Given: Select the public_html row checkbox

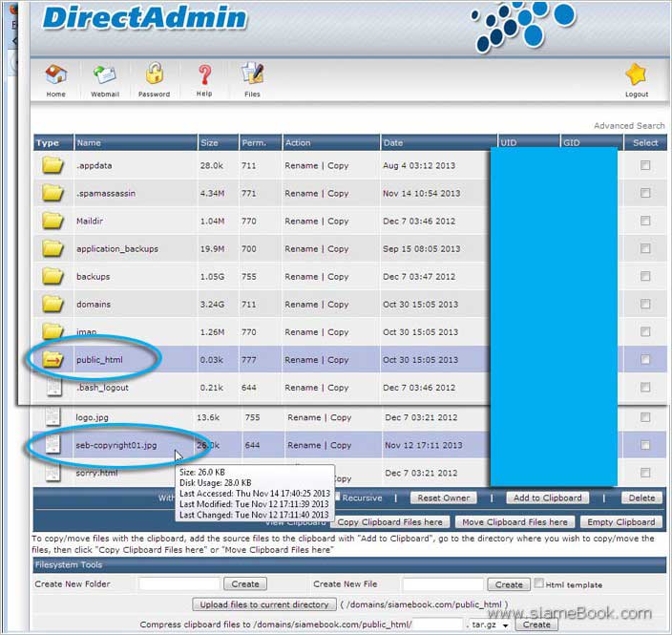Looking at the screenshot, I should pos(645,359).
